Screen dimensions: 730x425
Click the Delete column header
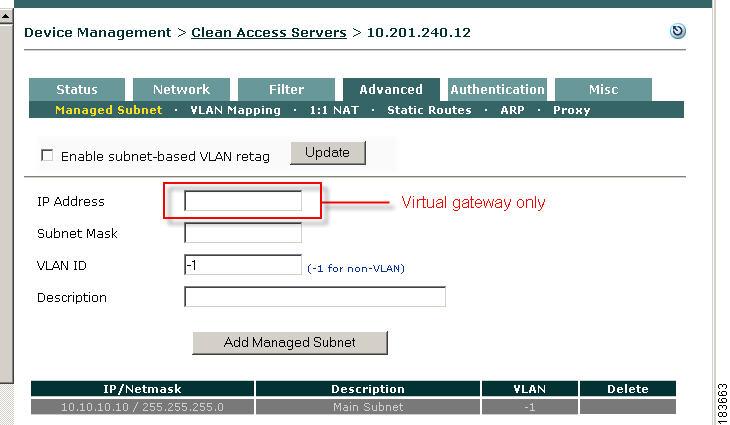pyautogui.click(x=628, y=389)
